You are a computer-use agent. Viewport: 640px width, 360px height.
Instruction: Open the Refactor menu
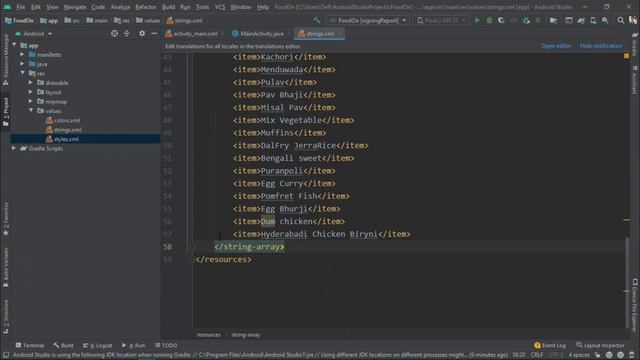pos(146,7)
